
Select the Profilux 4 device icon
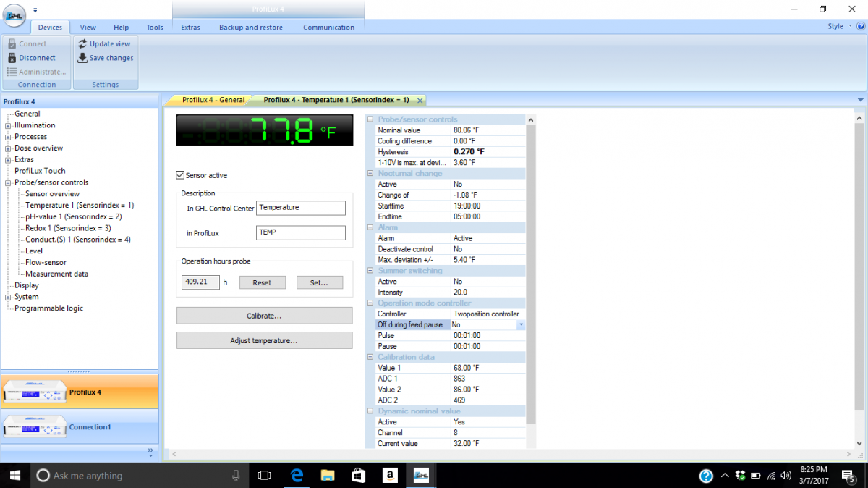coord(34,393)
